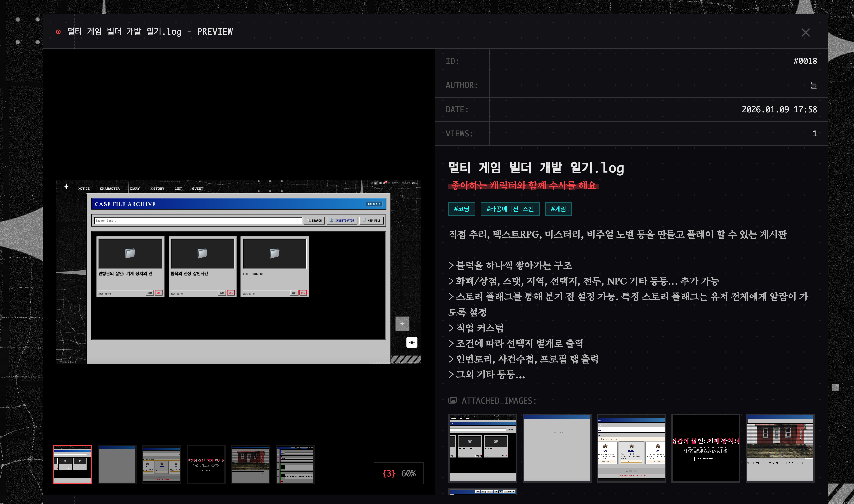Screen dimensions: 854x504
Task: Select the #코딩 tag
Action: pos(462,209)
